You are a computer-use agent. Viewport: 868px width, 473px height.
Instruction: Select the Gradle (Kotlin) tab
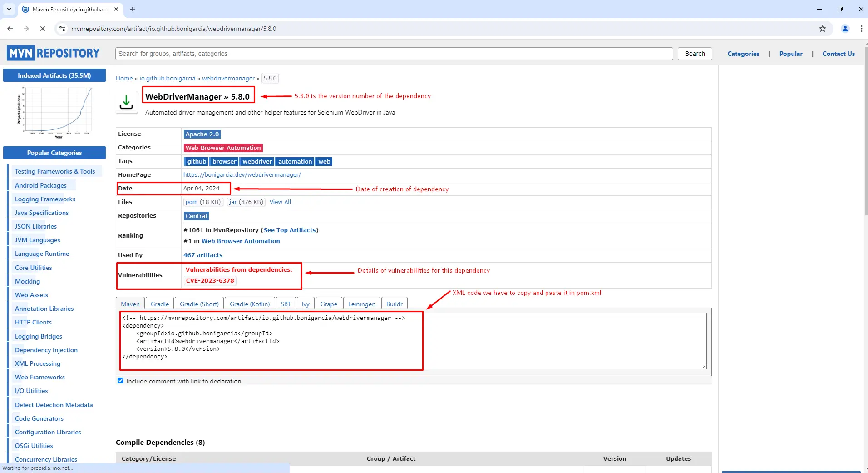click(250, 304)
